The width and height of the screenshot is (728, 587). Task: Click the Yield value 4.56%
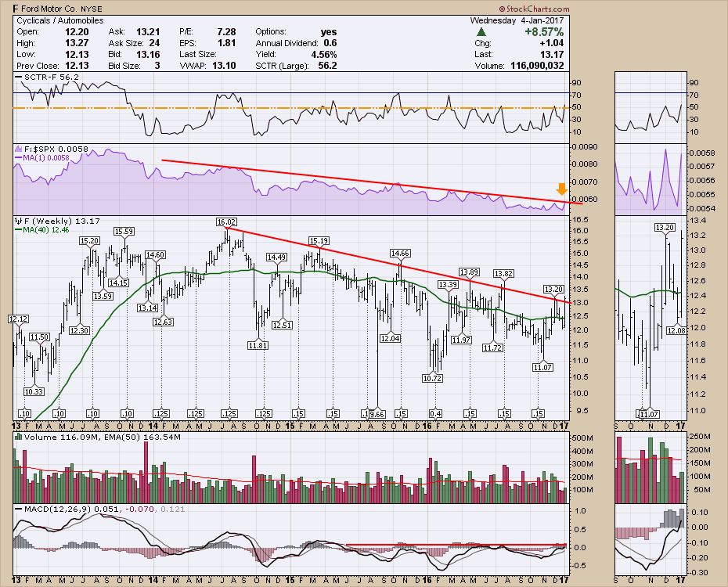click(323, 54)
